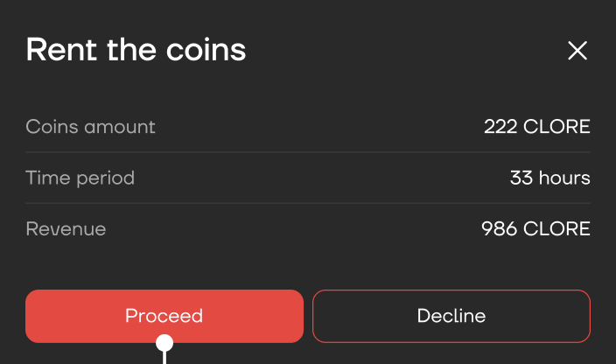This screenshot has width=616, height=364.
Task: Click the white dot below Proceed
Action: [x=164, y=342]
